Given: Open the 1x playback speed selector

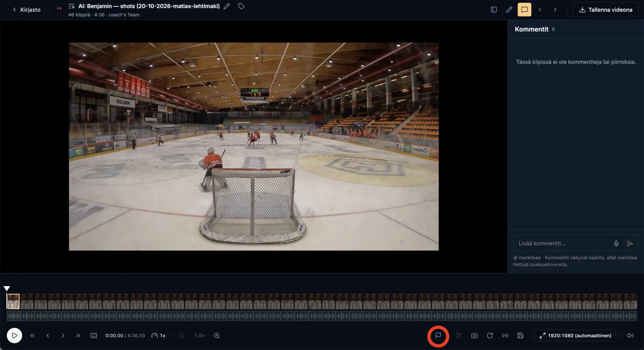Looking at the screenshot, I should click(x=159, y=336).
